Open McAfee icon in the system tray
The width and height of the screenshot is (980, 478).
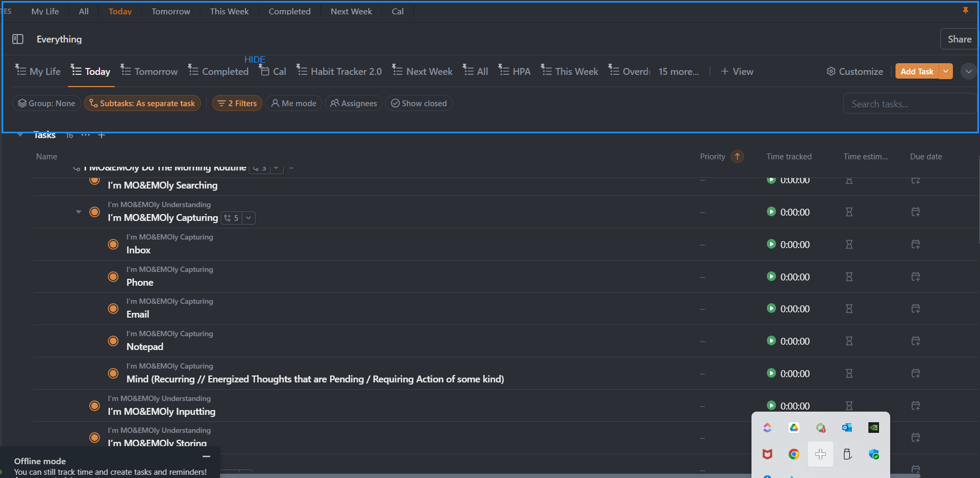tap(767, 454)
